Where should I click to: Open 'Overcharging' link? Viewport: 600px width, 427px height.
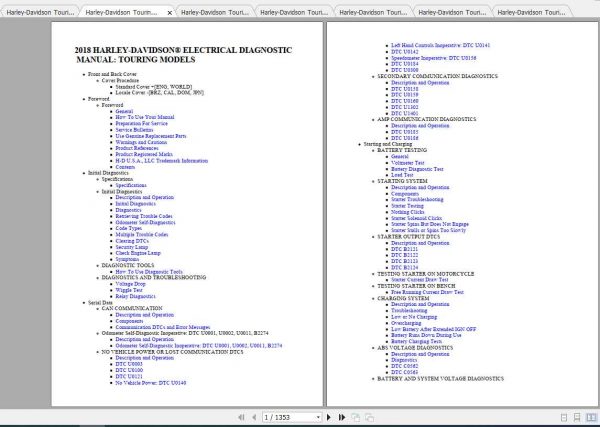pos(406,323)
